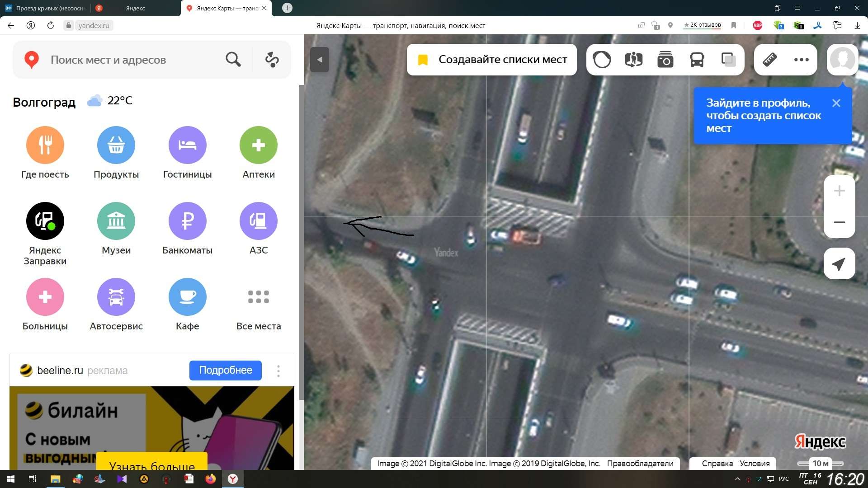Image resolution: width=868 pixels, height=488 pixels.
Task: Open the map layers switcher
Action: click(x=728, y=60)
